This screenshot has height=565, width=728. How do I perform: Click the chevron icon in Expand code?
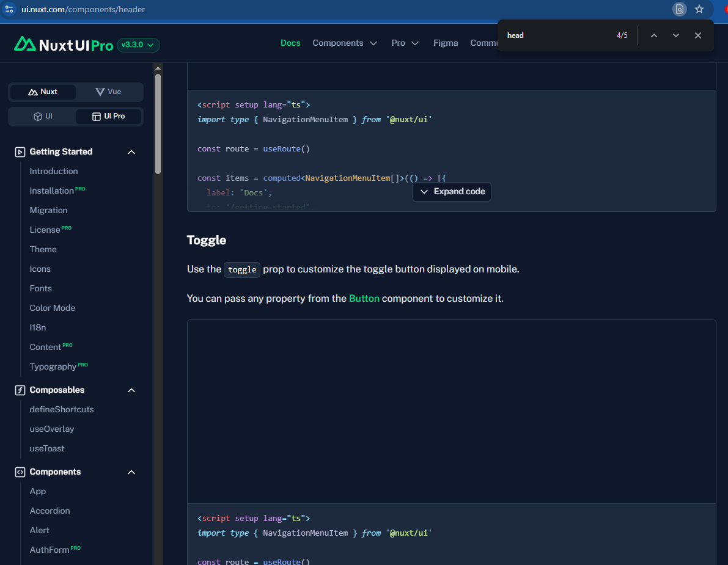click(424, 192)
